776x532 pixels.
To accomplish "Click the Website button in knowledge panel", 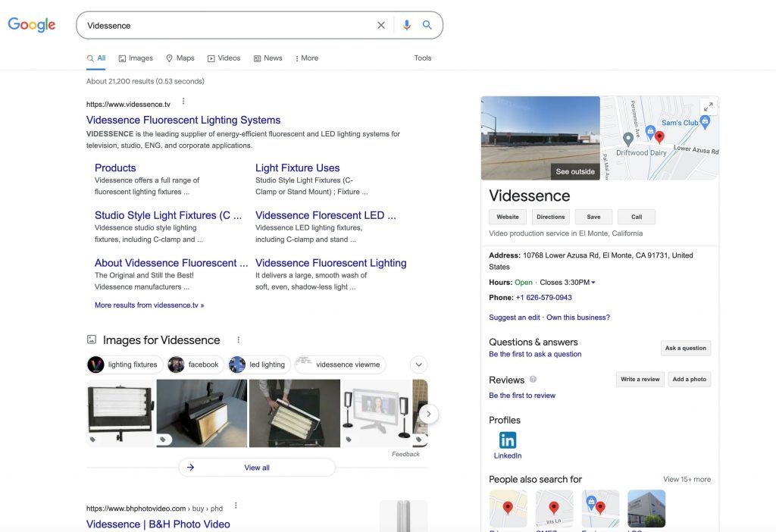I will [x=508, y=217].
